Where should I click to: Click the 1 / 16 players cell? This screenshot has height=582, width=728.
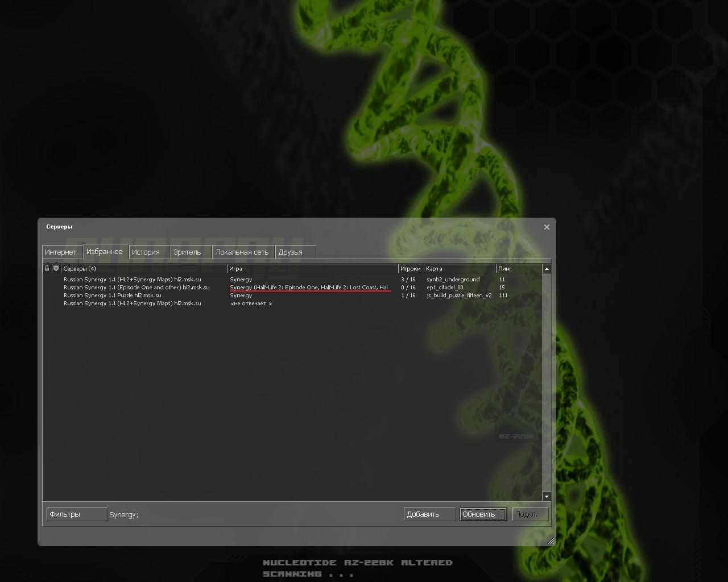click(x=408, y=296)
